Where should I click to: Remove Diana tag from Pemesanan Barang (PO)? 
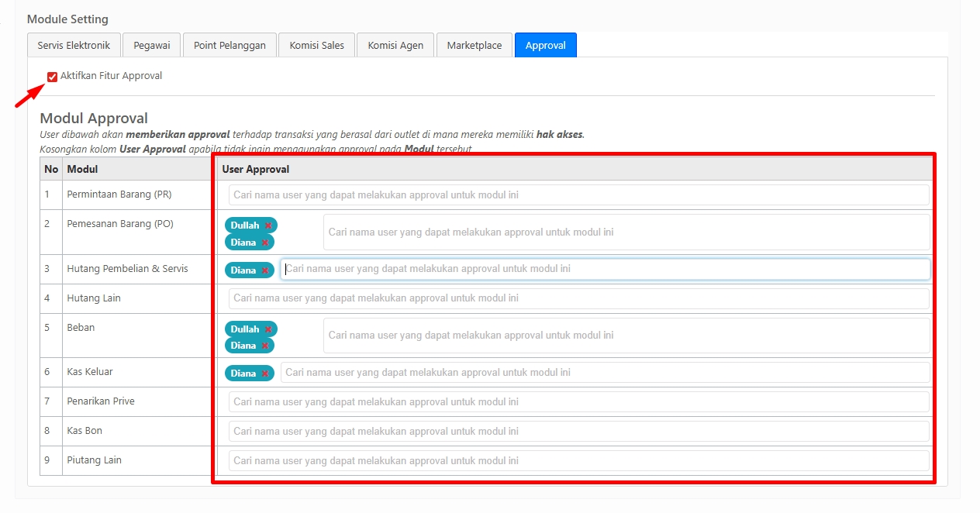coord(265,243)
